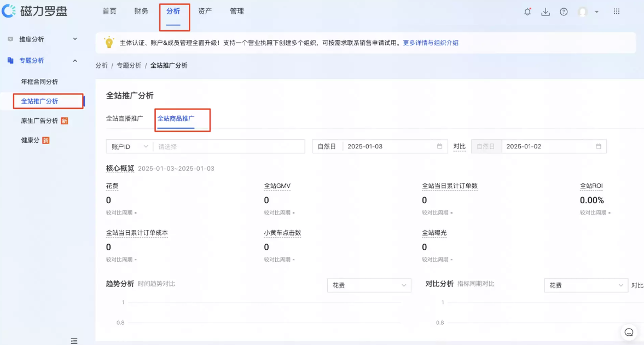This screenshot has width=644, height=345.
Task: Click the 自然日 date type selector
Action: tap(327, 146)
